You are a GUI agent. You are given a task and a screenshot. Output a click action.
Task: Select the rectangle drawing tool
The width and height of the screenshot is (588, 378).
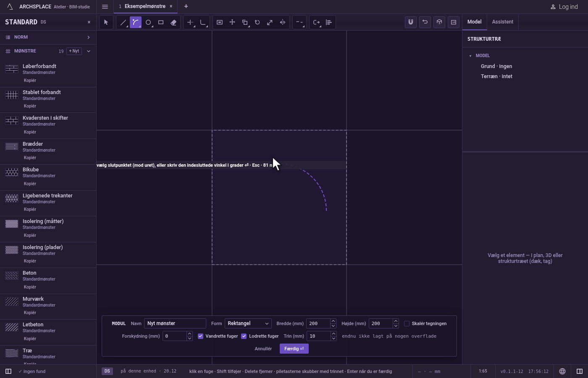tap(161, 22)
